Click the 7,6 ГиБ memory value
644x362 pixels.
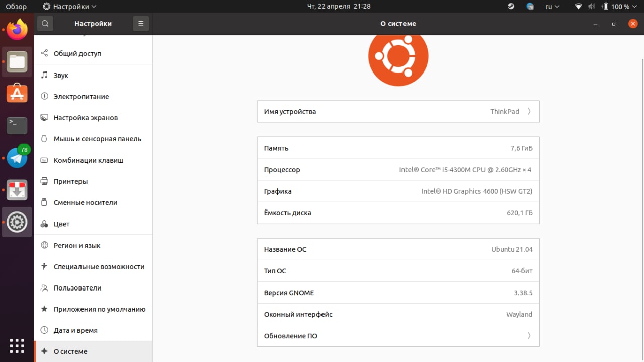click(521, 148)
